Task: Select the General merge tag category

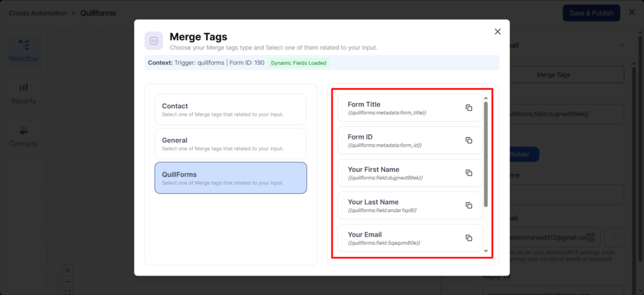Action: (x=230, y=143)
